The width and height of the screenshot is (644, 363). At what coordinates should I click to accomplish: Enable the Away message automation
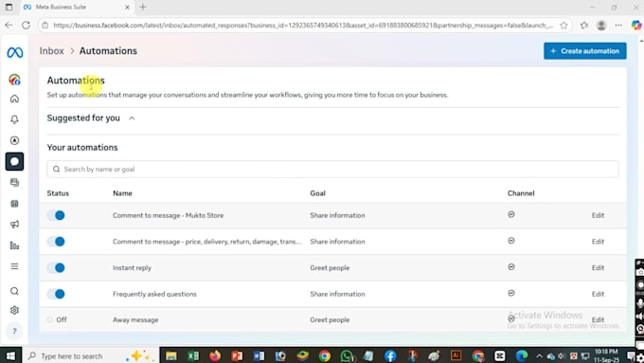tap(50, 319)
